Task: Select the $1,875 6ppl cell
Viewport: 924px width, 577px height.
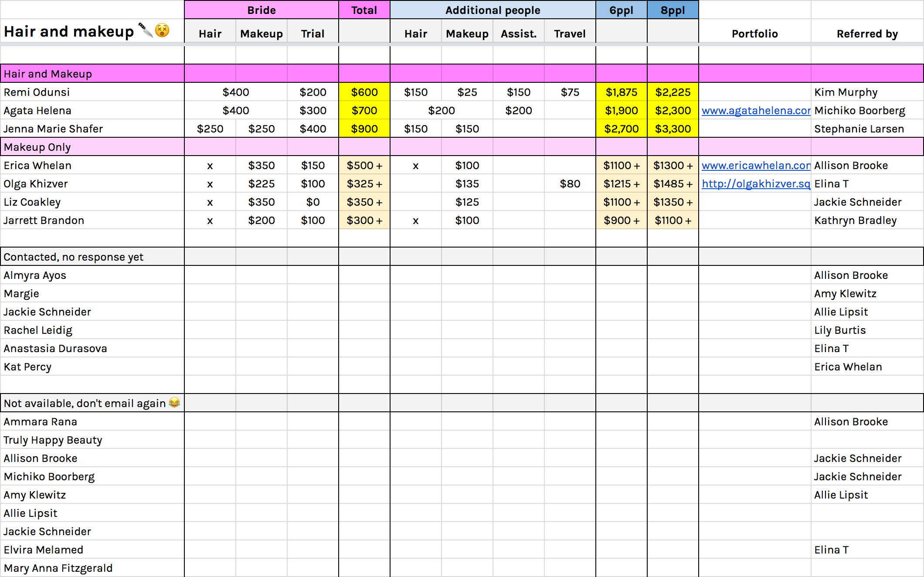Action: 622,92
